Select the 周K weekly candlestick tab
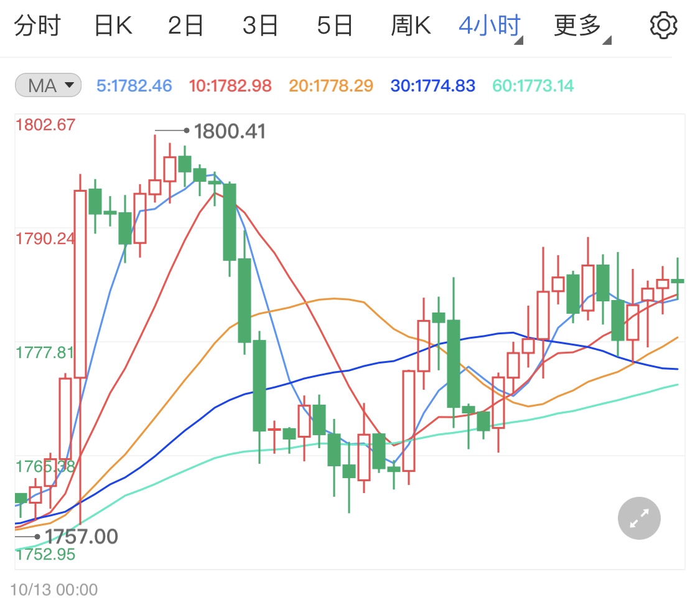The height and width of the screenshot is (602, 700). click(x=411, y=26)
